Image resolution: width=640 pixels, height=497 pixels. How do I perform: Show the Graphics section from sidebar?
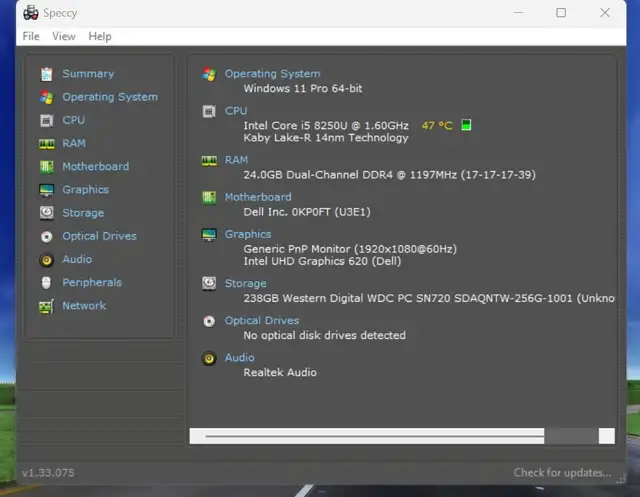(x=85, y=190)
